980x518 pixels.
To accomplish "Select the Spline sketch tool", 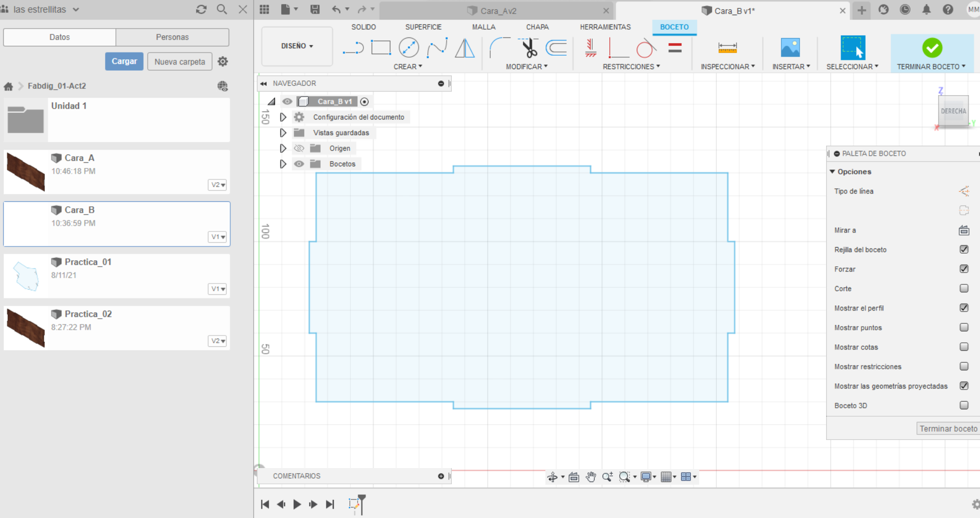I will [437, 48].
